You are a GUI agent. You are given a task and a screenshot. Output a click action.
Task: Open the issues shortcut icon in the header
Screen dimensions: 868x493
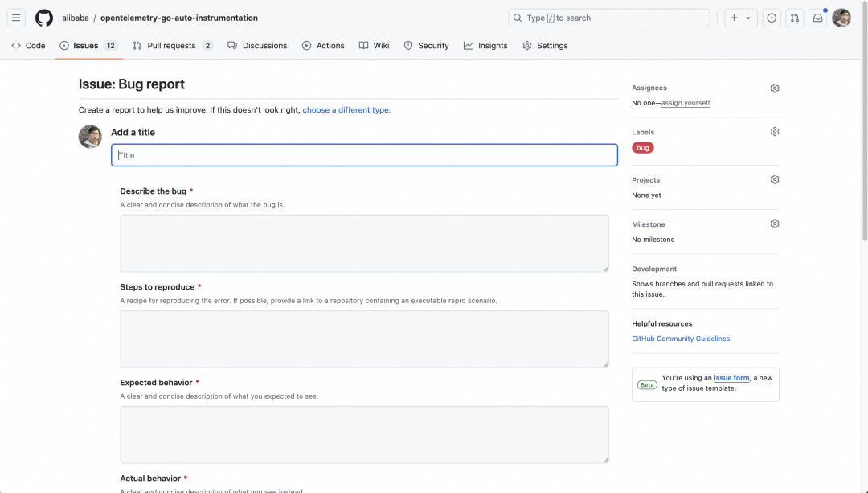pyautogui.click(x=771, y=18)
